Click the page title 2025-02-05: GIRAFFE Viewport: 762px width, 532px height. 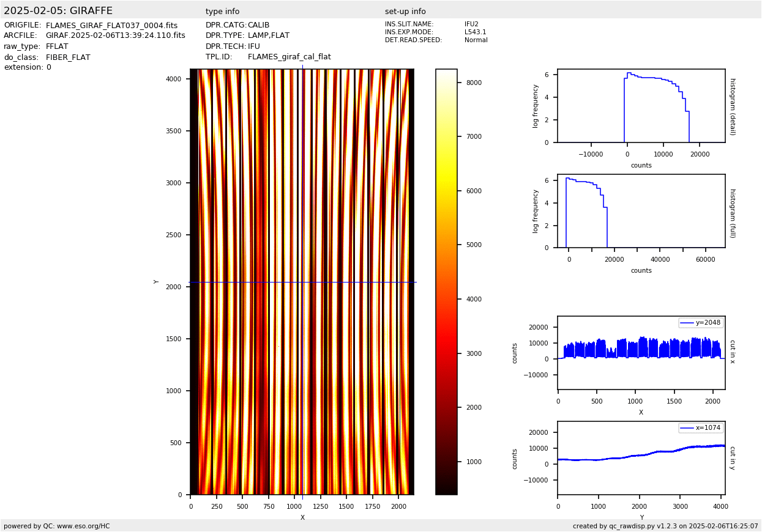58,11
